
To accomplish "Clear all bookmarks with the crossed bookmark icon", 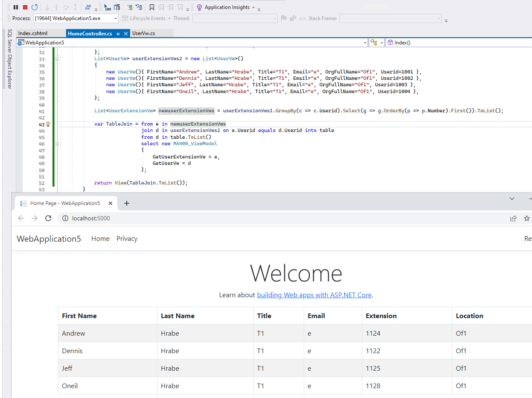I will pos(180,7).
